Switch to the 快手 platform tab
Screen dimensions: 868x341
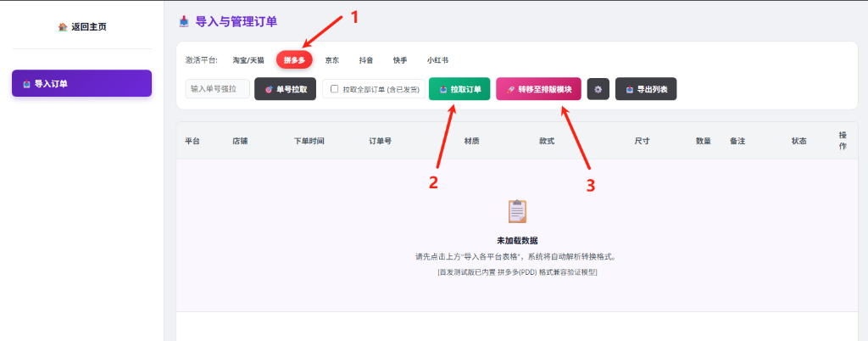(x=400, y=60)
